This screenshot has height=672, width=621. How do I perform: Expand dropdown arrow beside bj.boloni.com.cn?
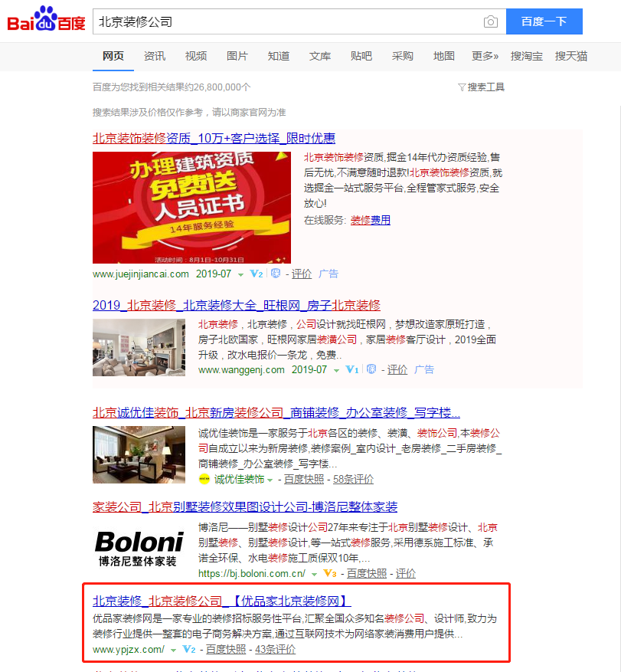[315, 575]
